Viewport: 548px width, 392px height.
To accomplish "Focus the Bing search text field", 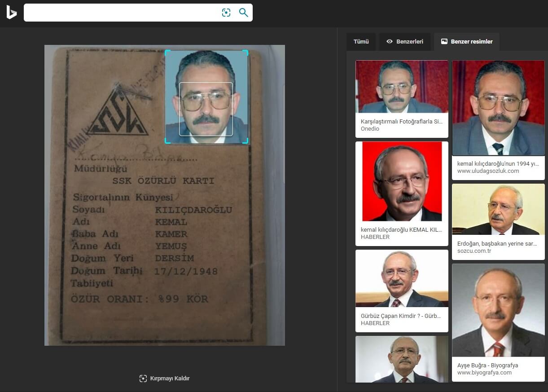I will pyautogui.click(x=121, y=13).
